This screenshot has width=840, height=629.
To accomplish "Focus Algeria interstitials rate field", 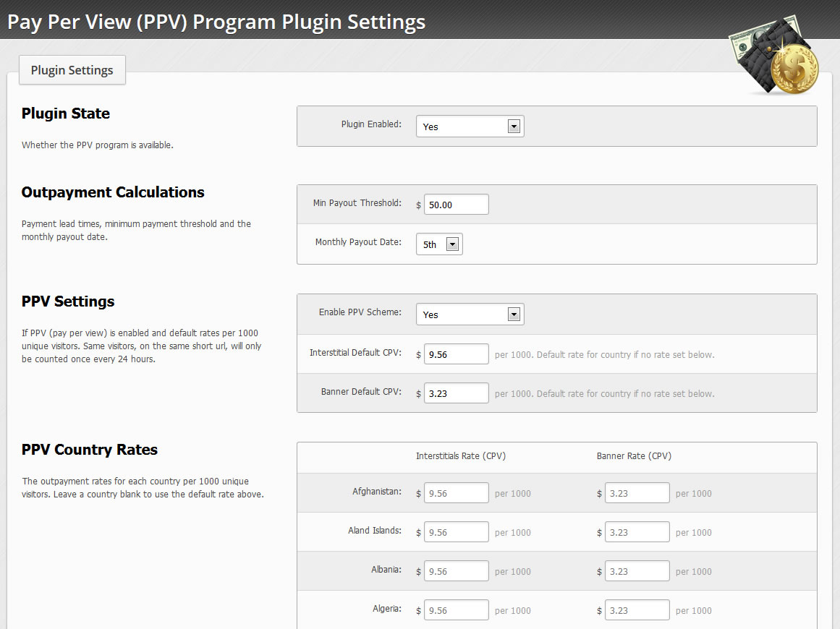I will click(x=456, y=610).
